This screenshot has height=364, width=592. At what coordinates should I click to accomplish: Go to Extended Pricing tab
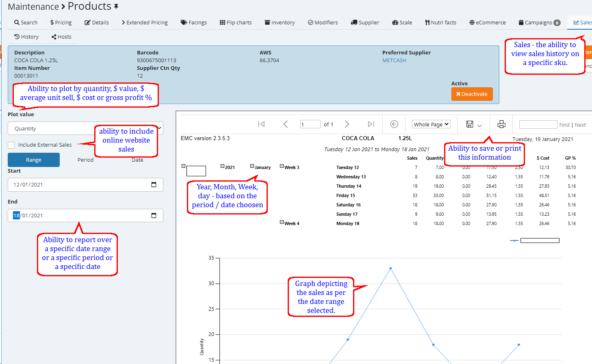point(145,22)
